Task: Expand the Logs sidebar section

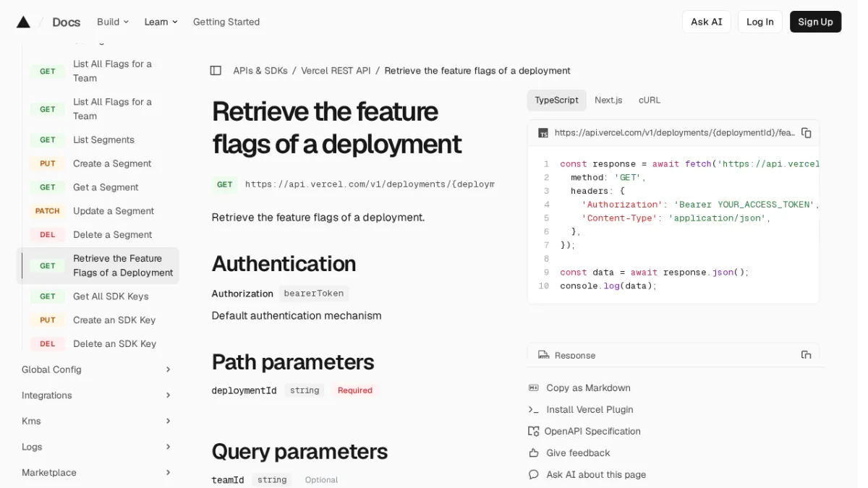Action: click(97, 447)
